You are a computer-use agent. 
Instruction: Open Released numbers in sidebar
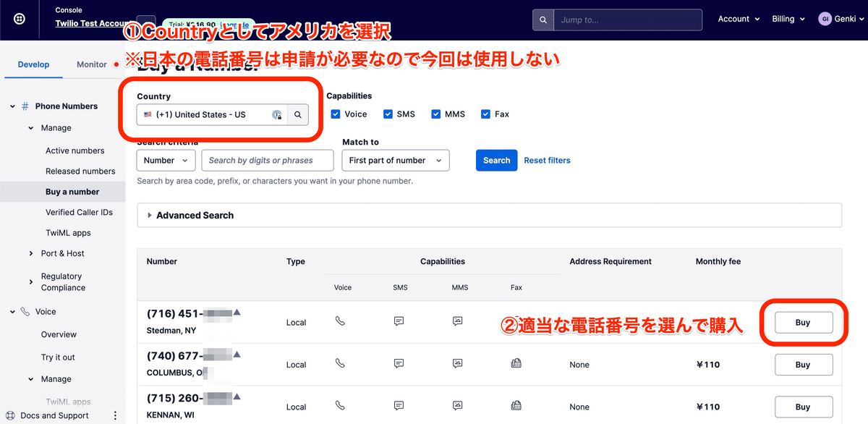[x=80, y=171]
